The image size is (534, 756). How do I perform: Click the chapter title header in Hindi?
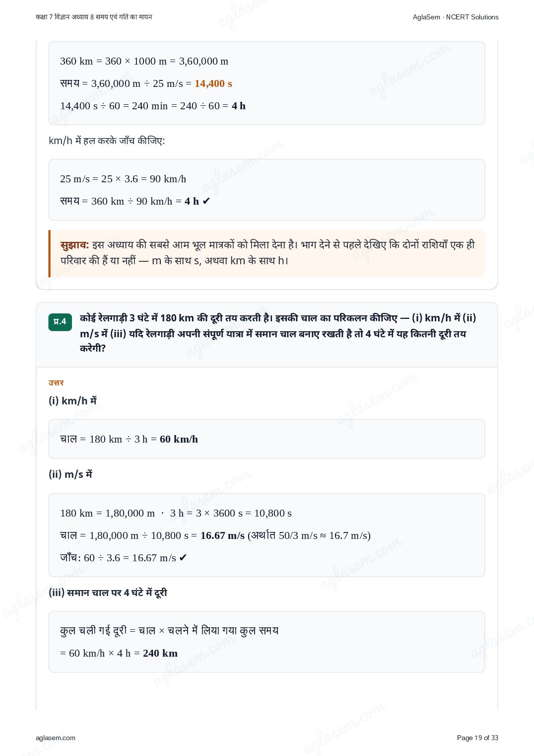coord(94,17)
